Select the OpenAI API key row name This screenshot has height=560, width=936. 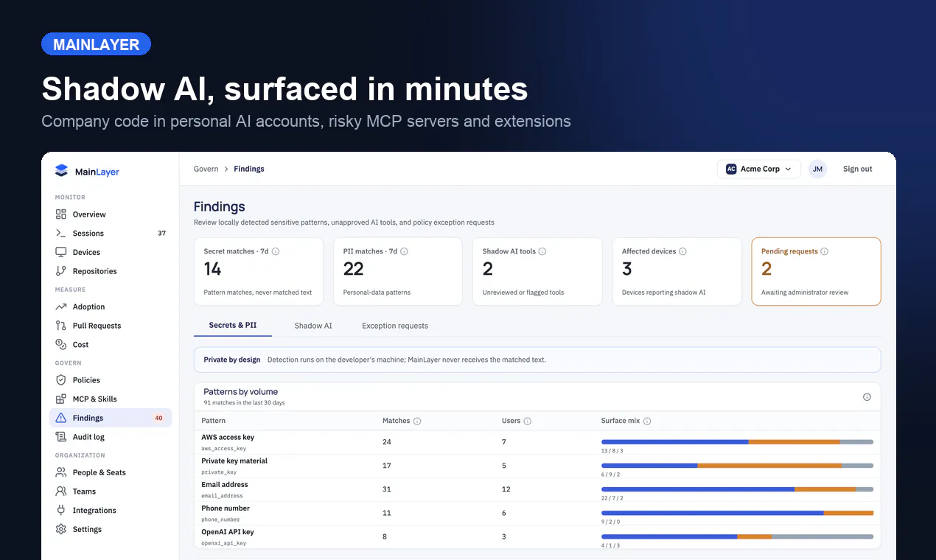click(x=228, y=531)
